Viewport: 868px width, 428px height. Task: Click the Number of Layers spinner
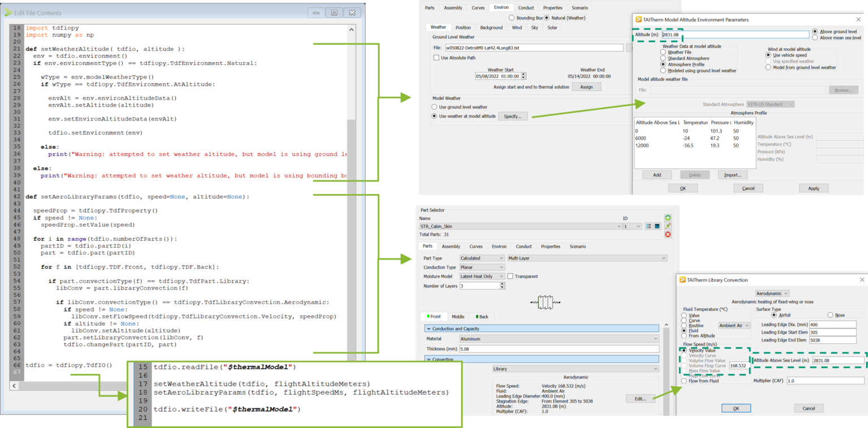click(502, 286)
